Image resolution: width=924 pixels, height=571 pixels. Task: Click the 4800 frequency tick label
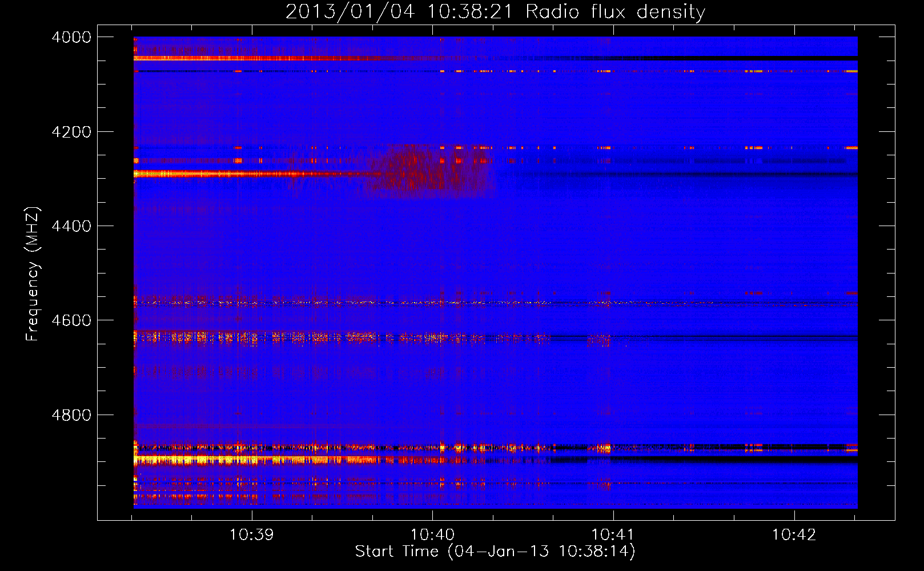[x=71, y=415]
